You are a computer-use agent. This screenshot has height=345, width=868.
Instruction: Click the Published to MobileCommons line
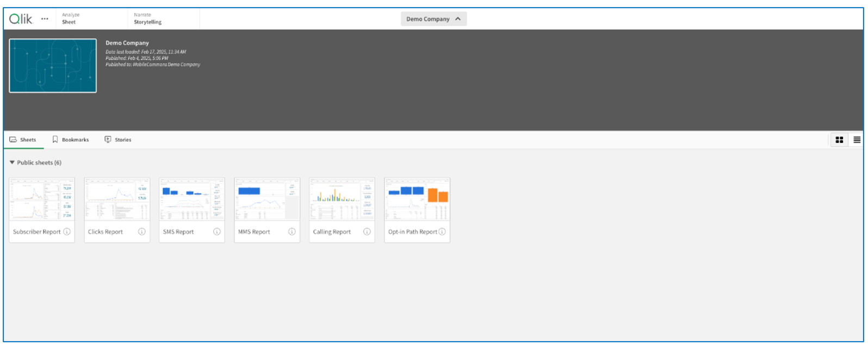tap(153, 64)
